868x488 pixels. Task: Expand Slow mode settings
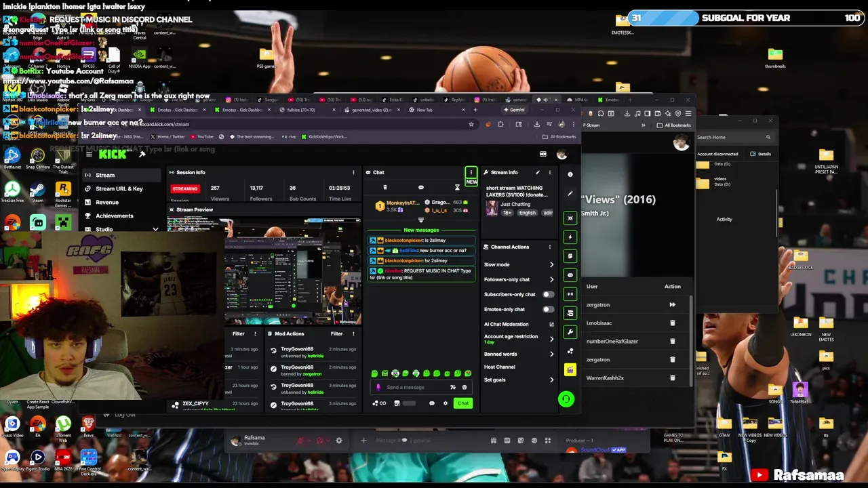(x=551, y=264)
